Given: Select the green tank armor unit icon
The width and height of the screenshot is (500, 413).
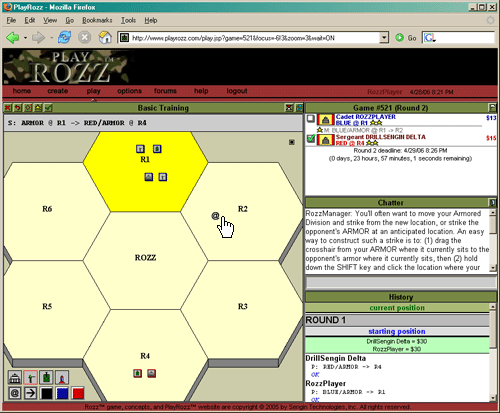Looking at the screenshot, I should point(46,378).
